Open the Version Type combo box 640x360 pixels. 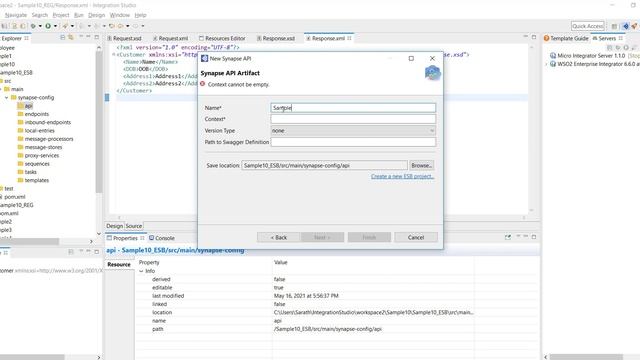[x=353, y=131]
